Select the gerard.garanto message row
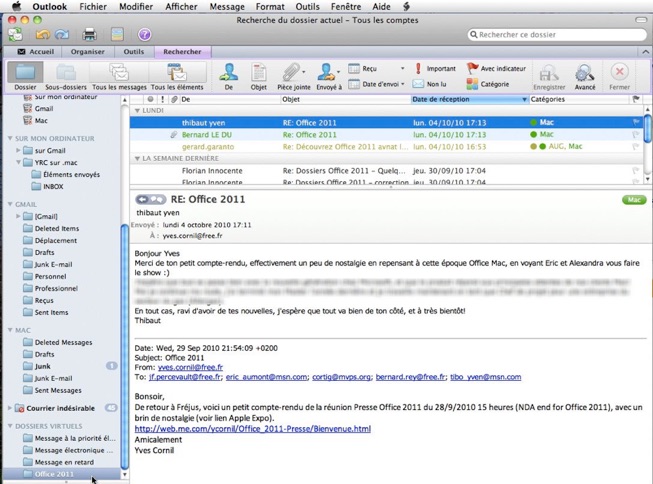The image size is (653, 484). 386,147
